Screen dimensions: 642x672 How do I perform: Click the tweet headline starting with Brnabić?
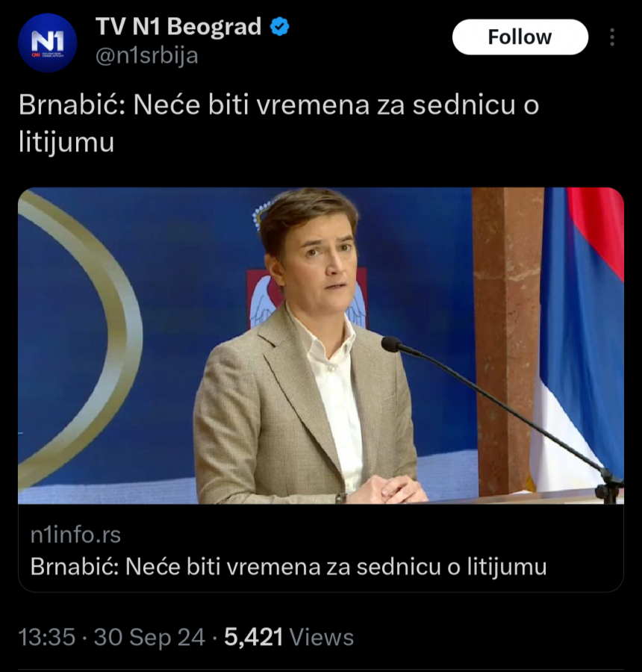point(278,106)
